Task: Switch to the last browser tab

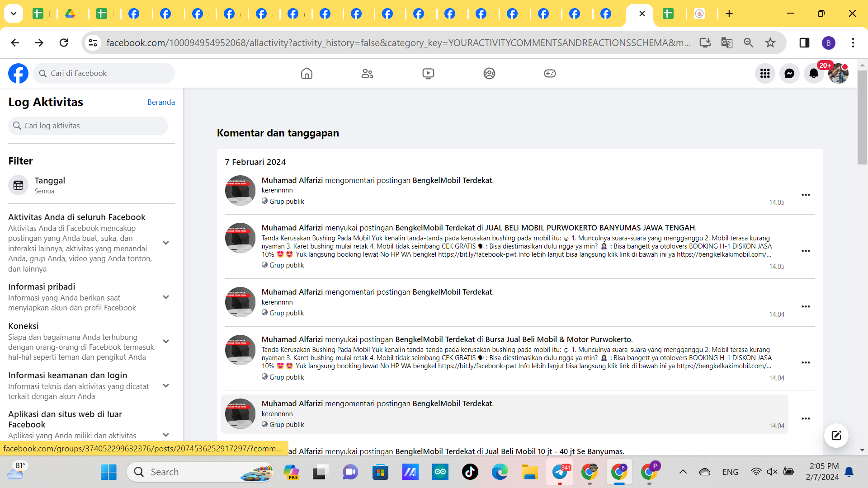Action: click(x=699, y=14)
